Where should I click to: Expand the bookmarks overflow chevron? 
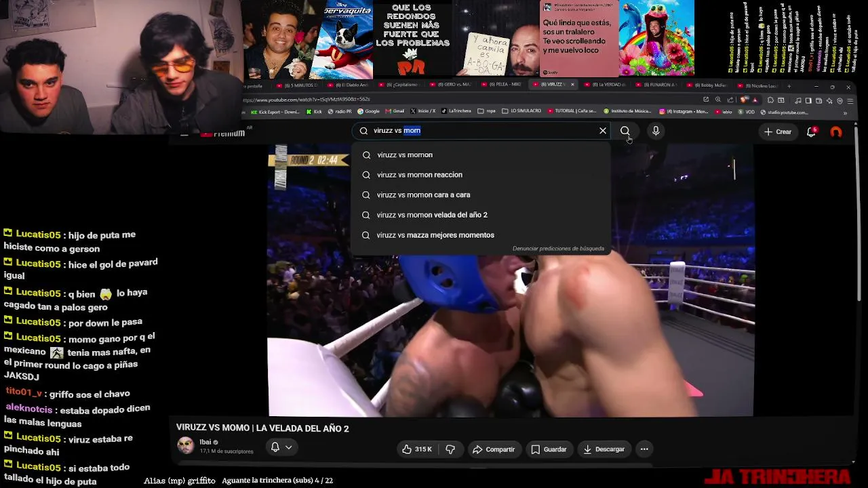pos(845,113)
